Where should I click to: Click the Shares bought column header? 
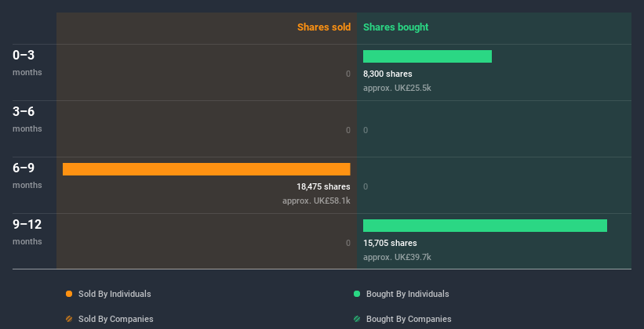pyautogui.click(x=395, y=27)
